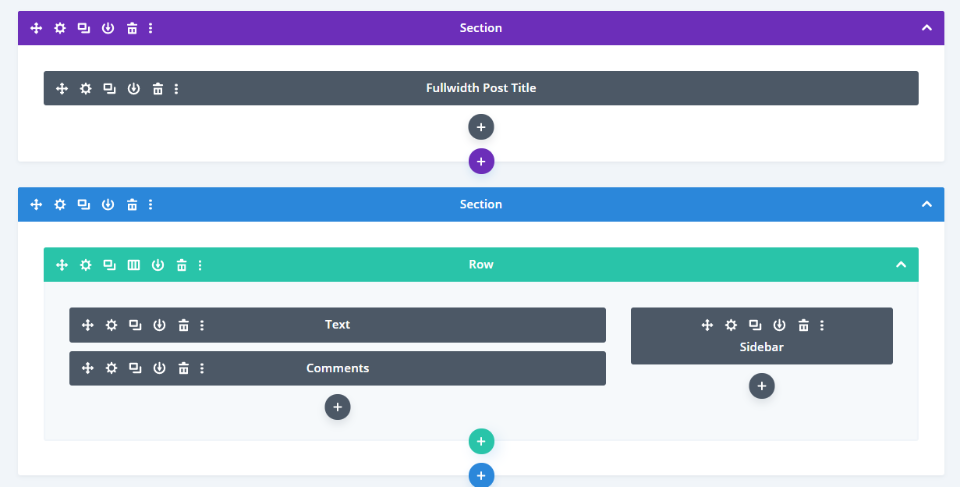This screenshot has width=960, height=487.
Task: Open more options menu for Text module
Action: click(x=202, y=325)
